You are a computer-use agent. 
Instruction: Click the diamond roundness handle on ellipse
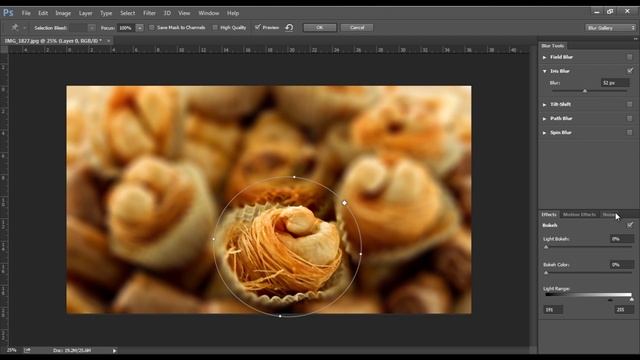tap(344, 203)
